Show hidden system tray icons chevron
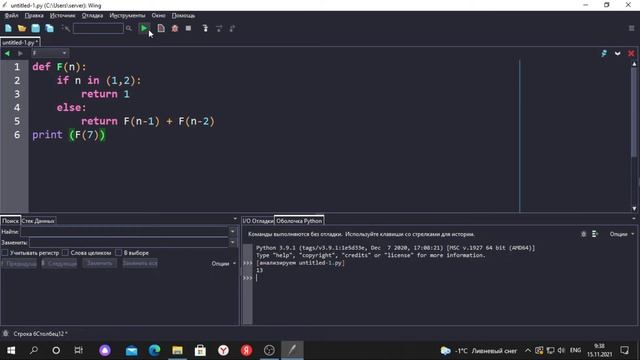Screen dimensions: 640x360 (528, 350)
